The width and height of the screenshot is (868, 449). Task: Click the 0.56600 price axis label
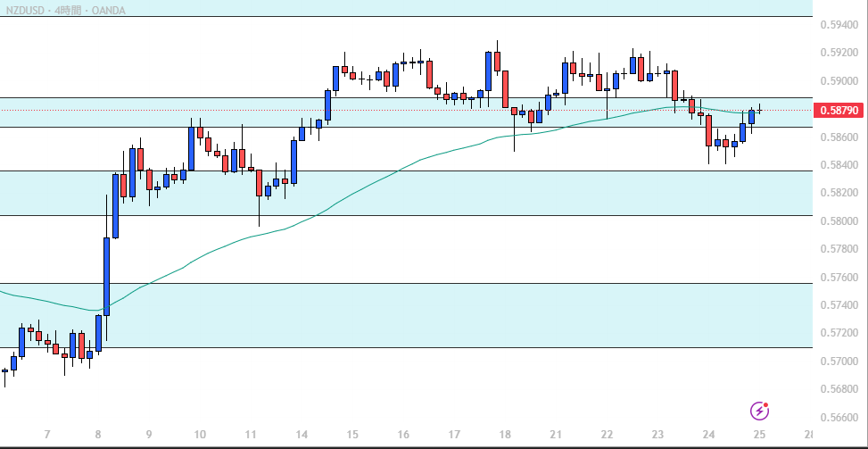click(838, 418)
